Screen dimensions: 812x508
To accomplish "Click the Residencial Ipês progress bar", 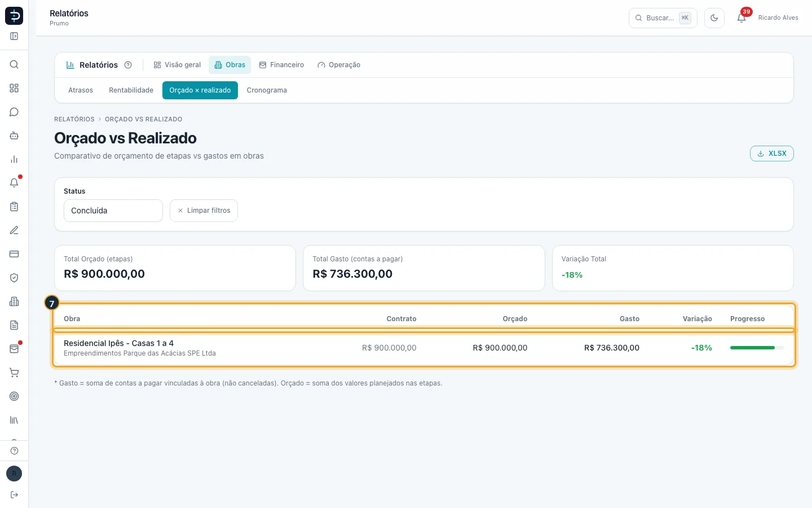I will pos(757,348).
